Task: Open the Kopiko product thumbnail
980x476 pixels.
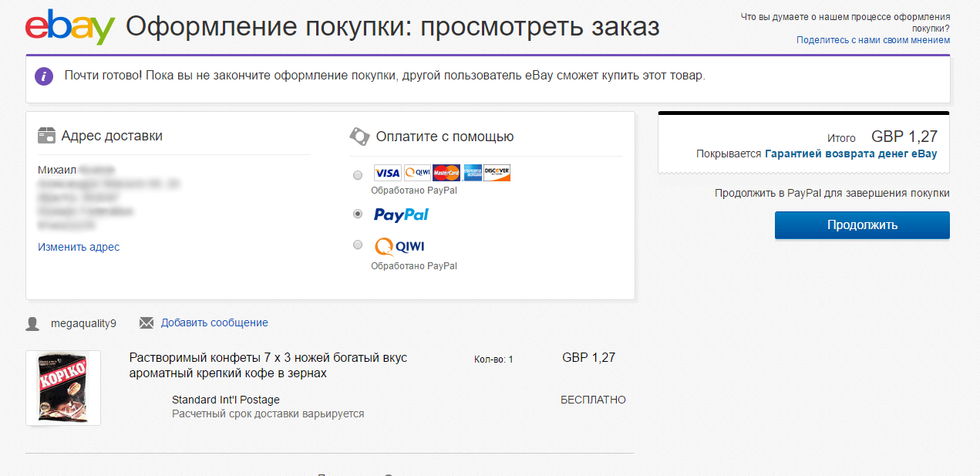Action: point(63,388)
